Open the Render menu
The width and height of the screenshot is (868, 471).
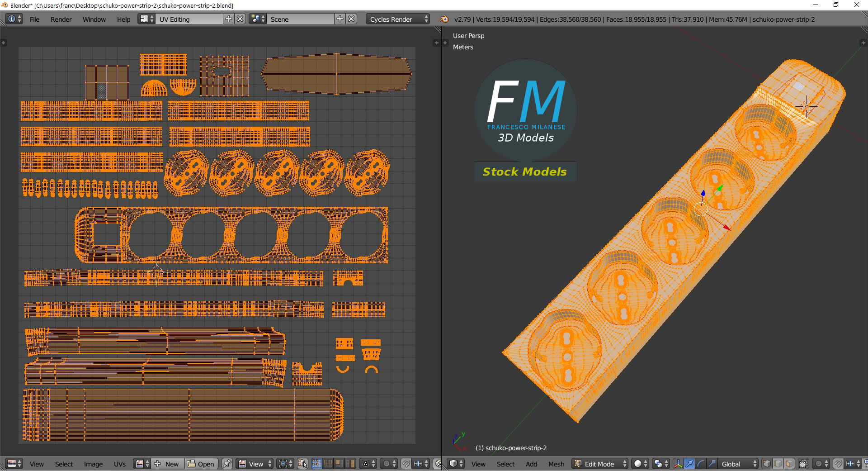[x=61, y=19]
